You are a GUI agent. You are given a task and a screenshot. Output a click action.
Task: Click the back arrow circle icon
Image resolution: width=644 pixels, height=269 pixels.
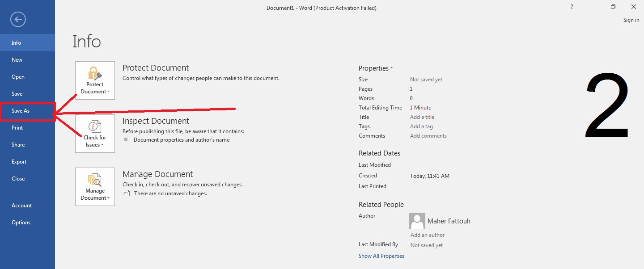(x=18, y=19)
